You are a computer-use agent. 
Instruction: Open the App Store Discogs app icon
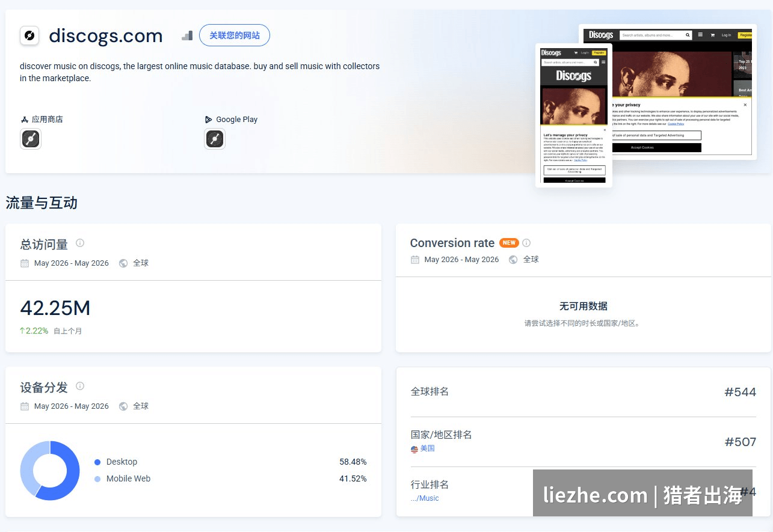pos(31,139)
